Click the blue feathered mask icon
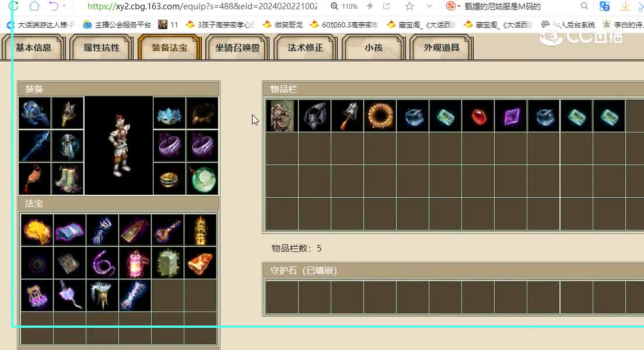 pyautogui.click(x=169, y=113)
